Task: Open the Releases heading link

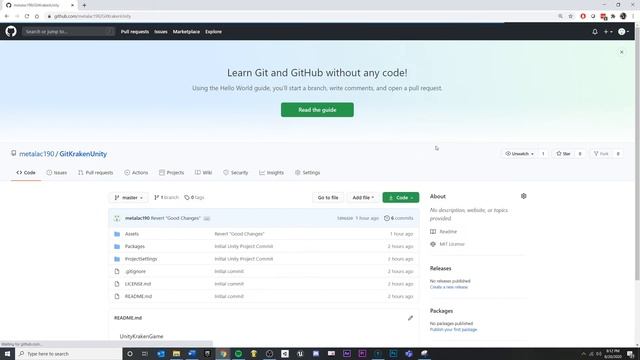Action: point(440,269)
